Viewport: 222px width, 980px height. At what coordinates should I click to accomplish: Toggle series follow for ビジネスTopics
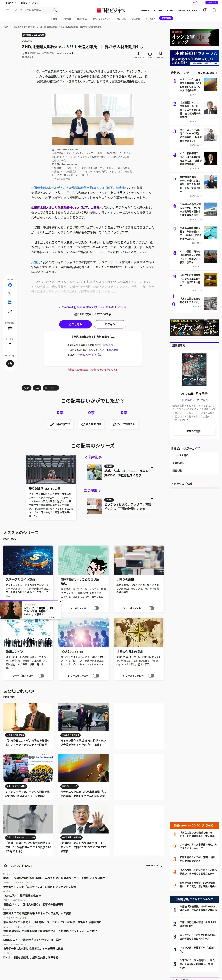96,676
